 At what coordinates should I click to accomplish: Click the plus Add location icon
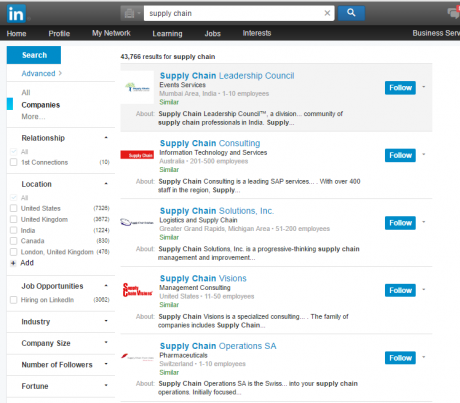click(x=13, y=263)
